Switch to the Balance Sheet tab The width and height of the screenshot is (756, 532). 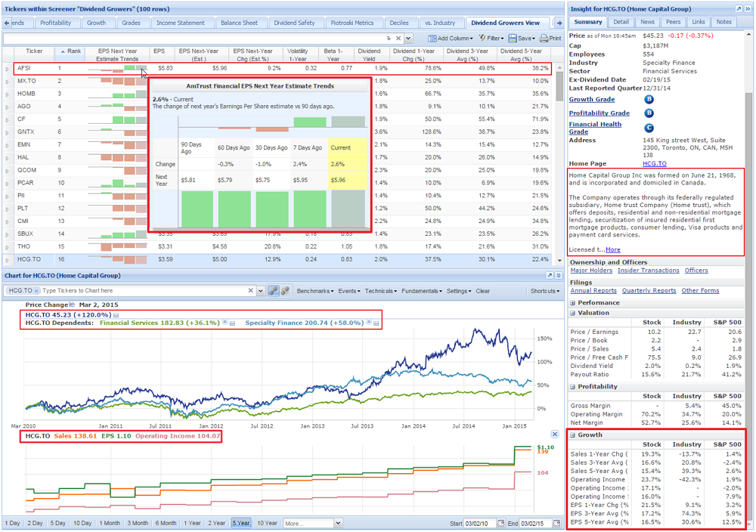[239, 23]
